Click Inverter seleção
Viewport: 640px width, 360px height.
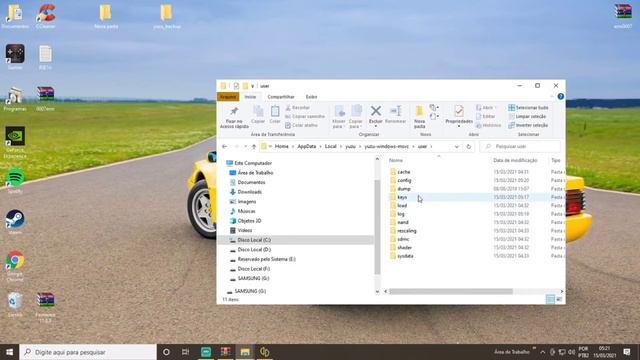[x=528, y=125]
